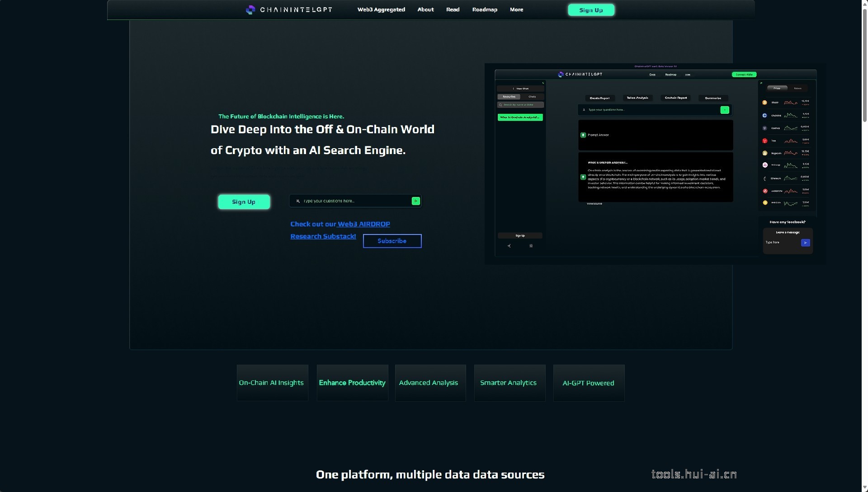This screenshot has height=492, width=868.
Task: Select the Enhance Productivity feature tab
Action: pyautogui.click(x=352, y=383)
